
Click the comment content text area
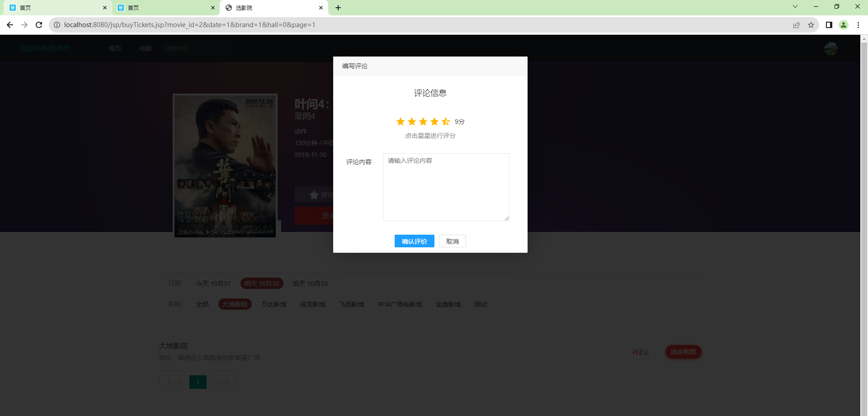coord(446,187)
